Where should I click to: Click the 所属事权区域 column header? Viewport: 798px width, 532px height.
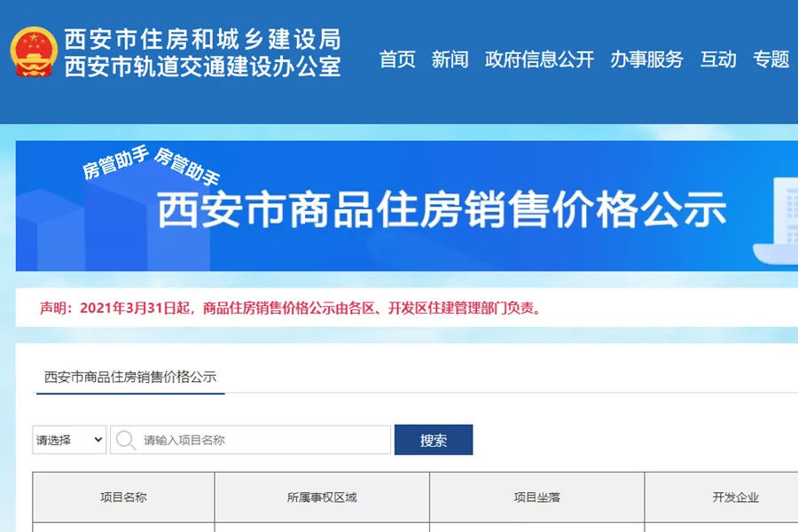(x=321, y=497)
